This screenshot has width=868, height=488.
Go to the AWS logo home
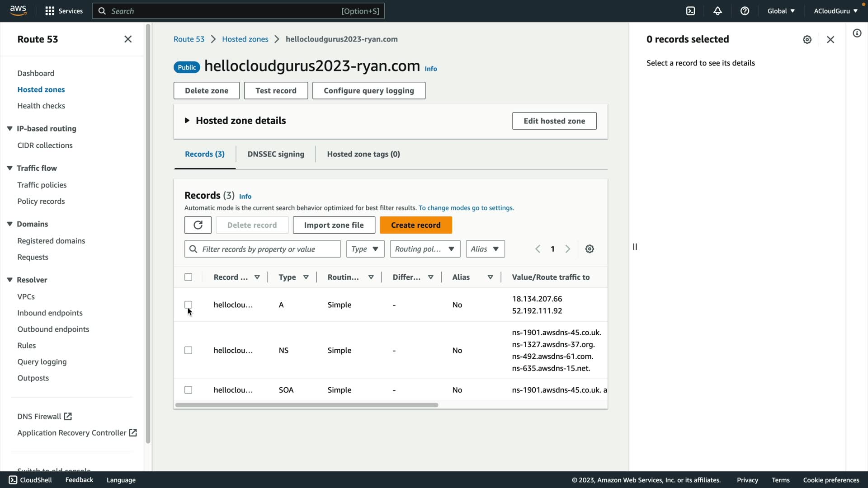click(18, 11)
